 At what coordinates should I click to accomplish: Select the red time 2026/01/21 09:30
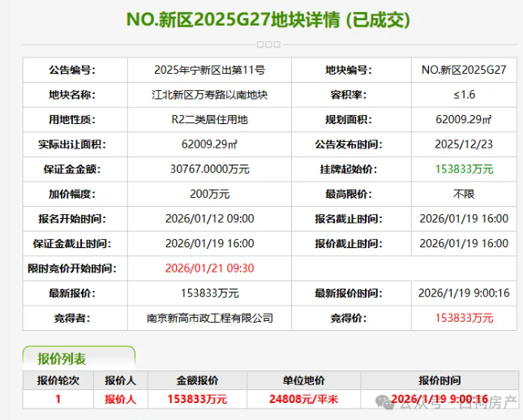coord(209,268)
